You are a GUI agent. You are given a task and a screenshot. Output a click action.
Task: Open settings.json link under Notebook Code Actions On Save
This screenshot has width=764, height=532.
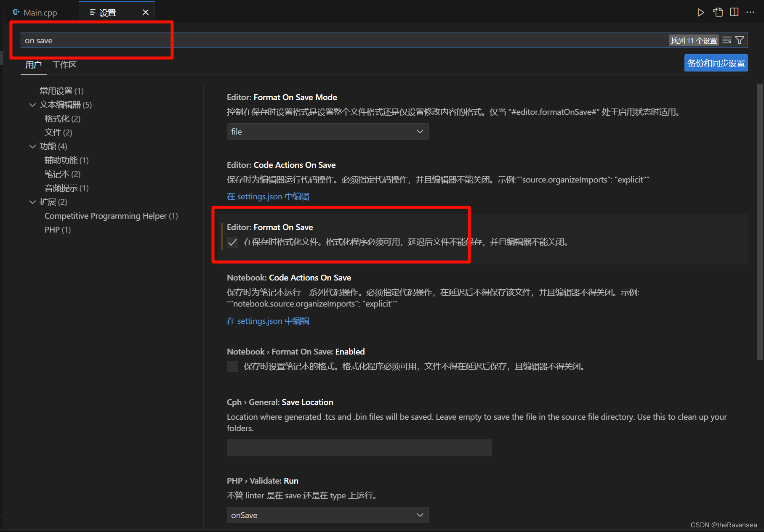268,321
